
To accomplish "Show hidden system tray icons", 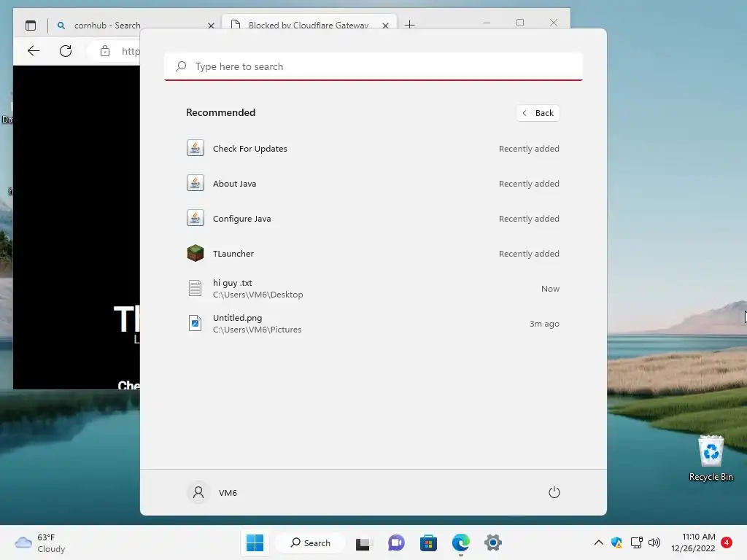I will 599,542.
